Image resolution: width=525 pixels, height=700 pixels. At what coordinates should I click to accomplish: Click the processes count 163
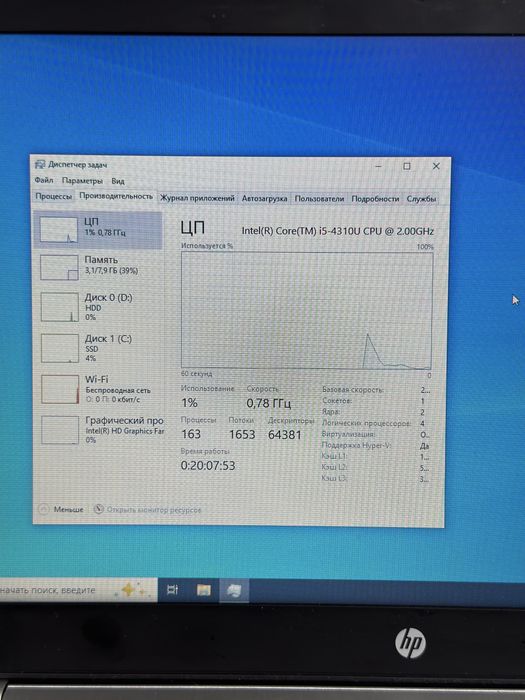(x=191, y=434)
